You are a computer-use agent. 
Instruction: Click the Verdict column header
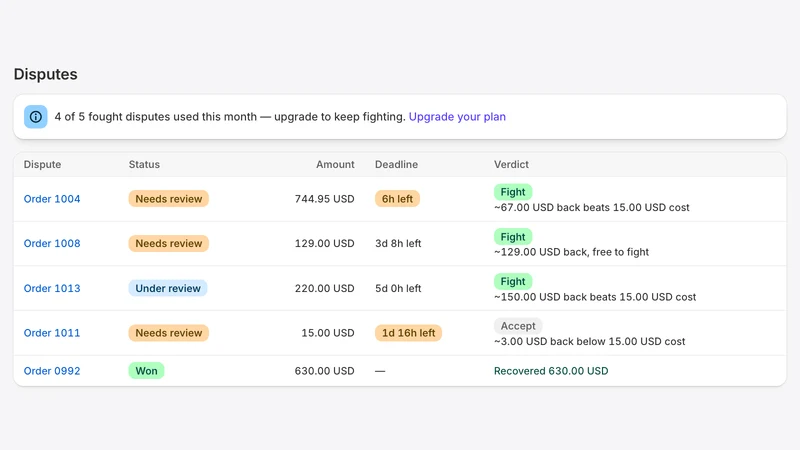511,164
